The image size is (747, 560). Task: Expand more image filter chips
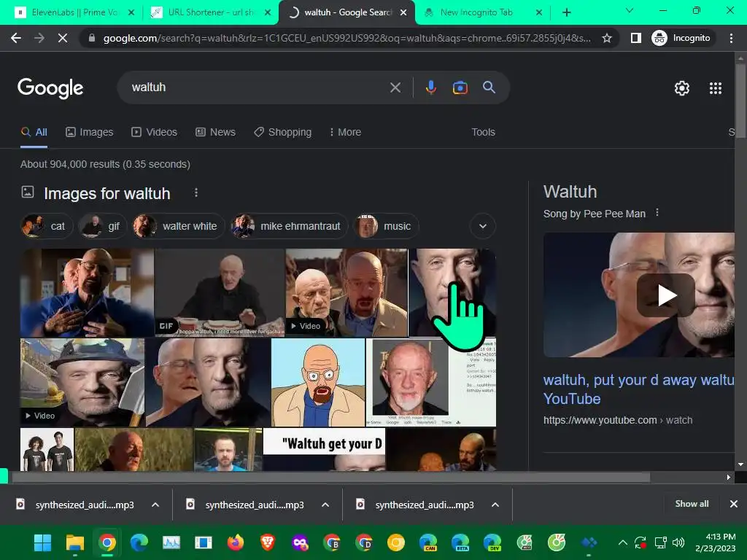[x=483, y=226]
